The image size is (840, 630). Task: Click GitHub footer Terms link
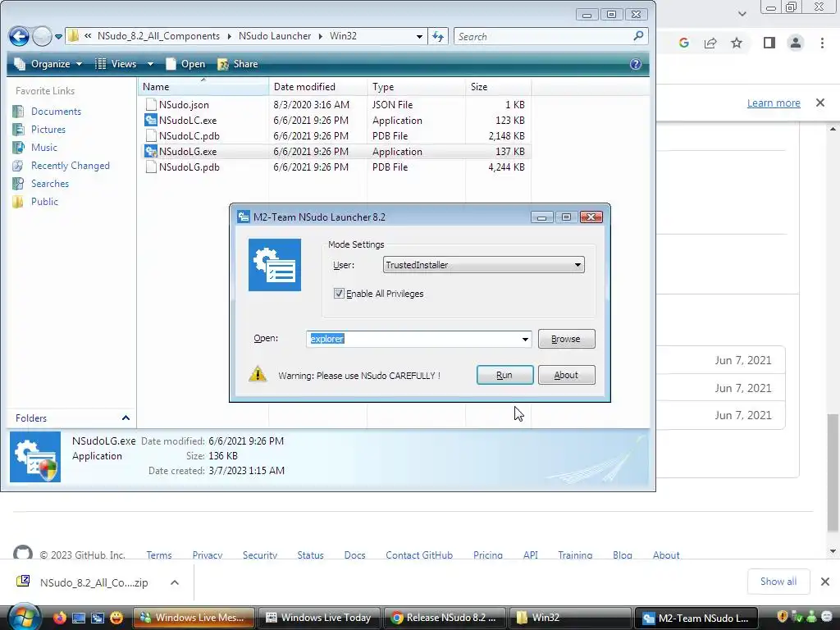[x=159, y=555]
